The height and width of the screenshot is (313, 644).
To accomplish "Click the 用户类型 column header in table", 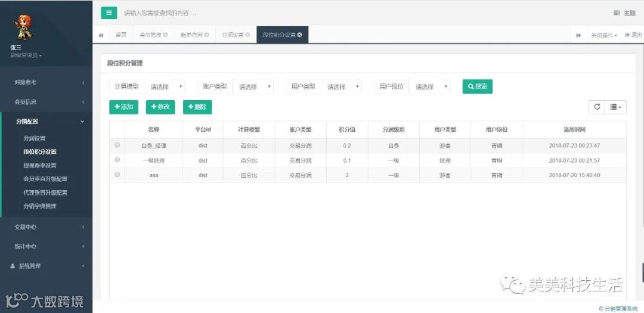I will [445, 130].
